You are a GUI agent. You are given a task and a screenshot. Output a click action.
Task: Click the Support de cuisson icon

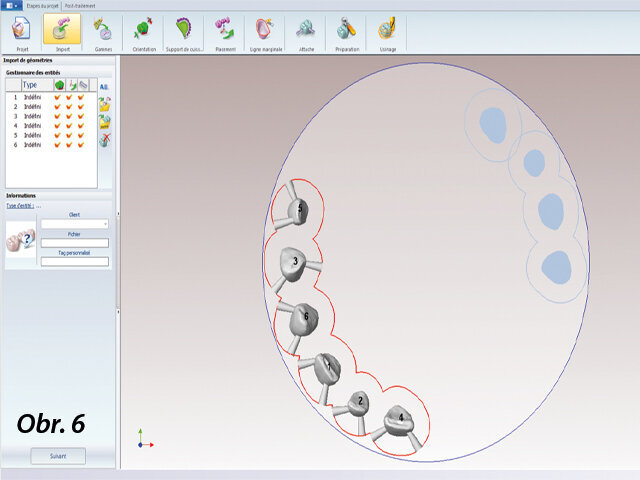point(183,32)
